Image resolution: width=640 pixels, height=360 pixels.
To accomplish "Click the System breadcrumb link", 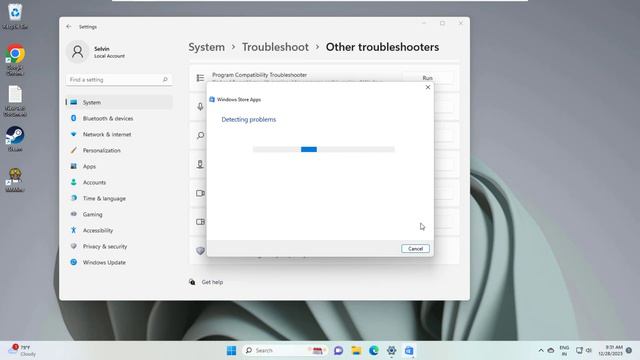I will tap(207, 47).
